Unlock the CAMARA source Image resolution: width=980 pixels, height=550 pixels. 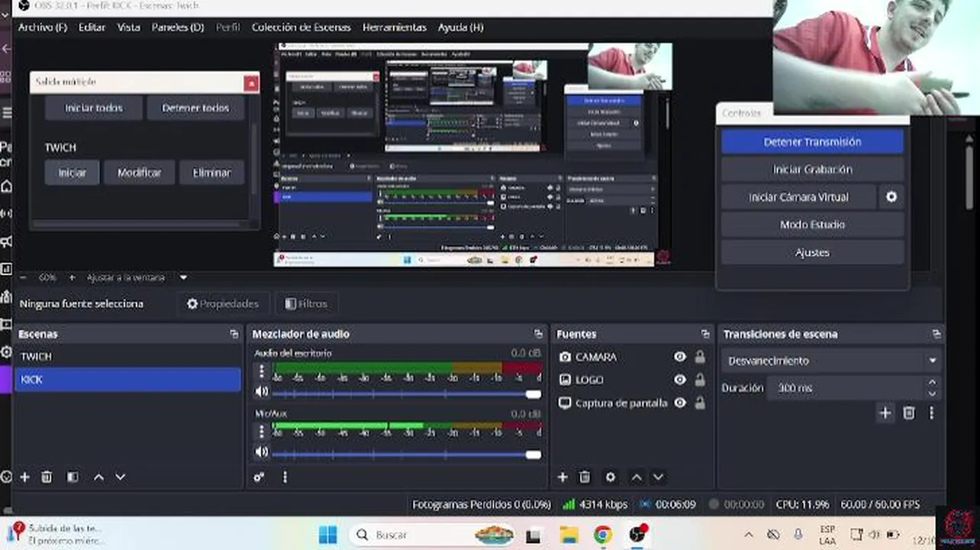pos(700,357)
